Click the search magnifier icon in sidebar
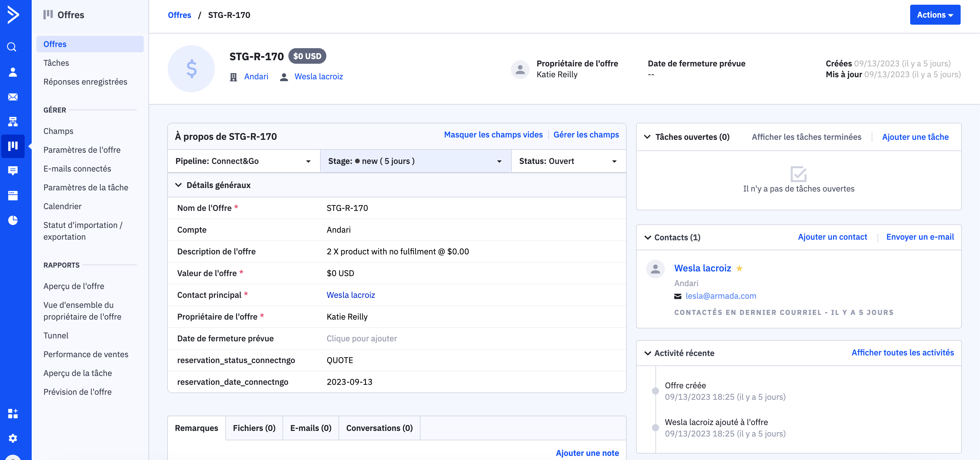The image size is (980, 460). point(12,47)
